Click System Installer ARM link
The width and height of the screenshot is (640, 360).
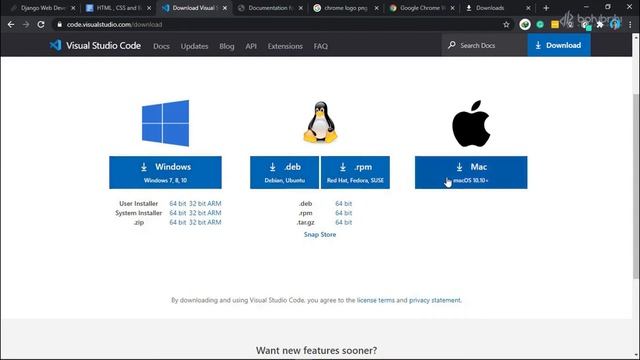click(214, 213)
